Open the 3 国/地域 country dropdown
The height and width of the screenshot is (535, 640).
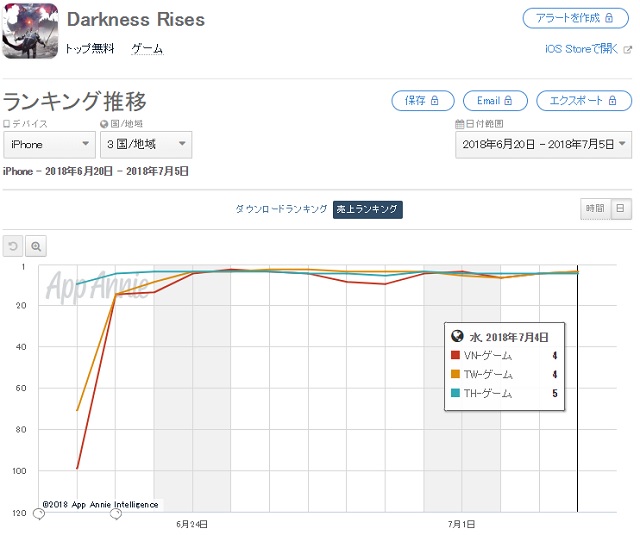147,145
